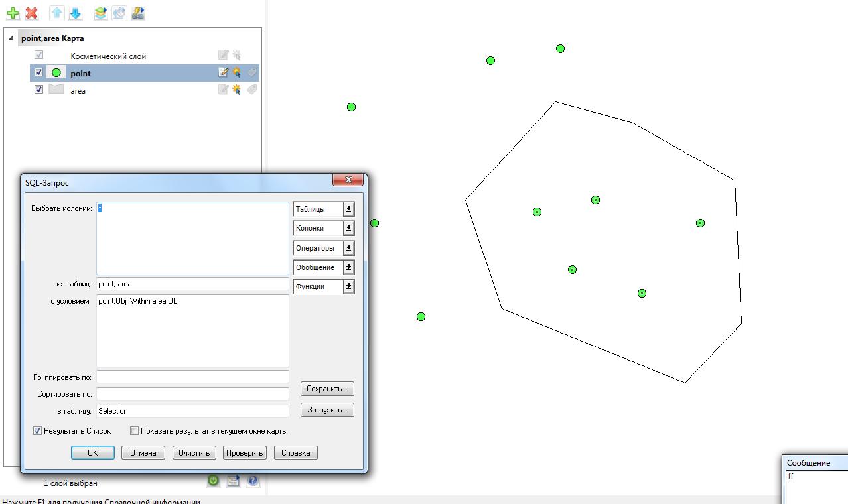
Task: Click the area layer gray polygon style swatch
Action: tap(56, 89)
